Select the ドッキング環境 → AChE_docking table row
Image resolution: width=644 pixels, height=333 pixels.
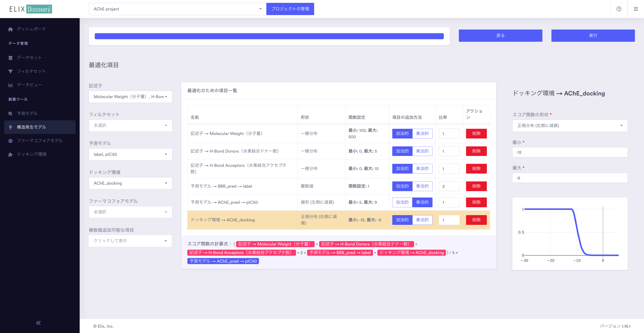pyautogui.click(x=338, y=220)
